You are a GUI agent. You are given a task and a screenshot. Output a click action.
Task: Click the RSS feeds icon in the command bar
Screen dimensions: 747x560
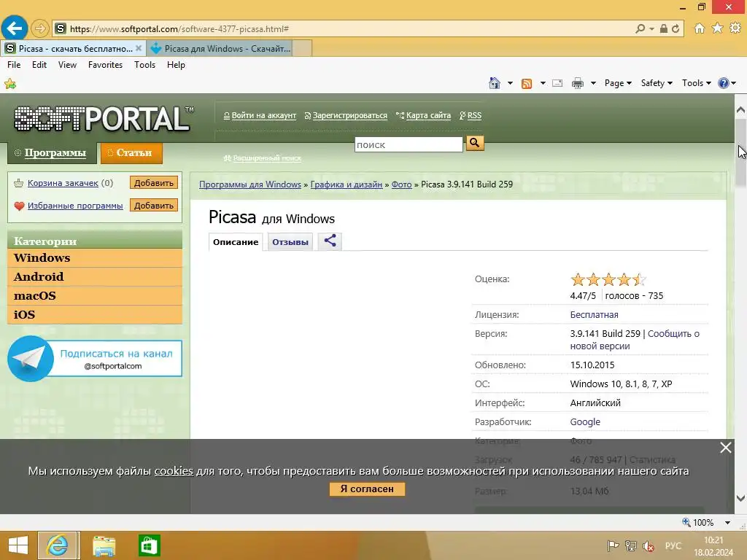click(x=527, y=84)
